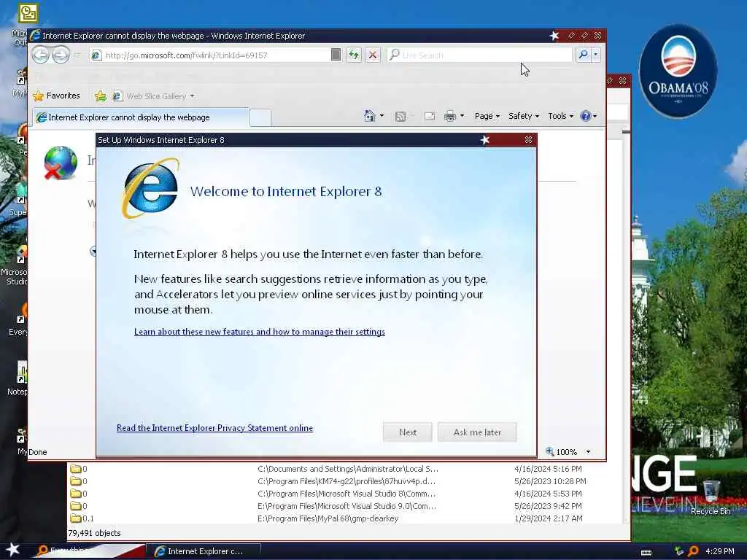Screen dimensions: 747x560
Task: Open the Favorites star button
Action: (x=57, y=96)
